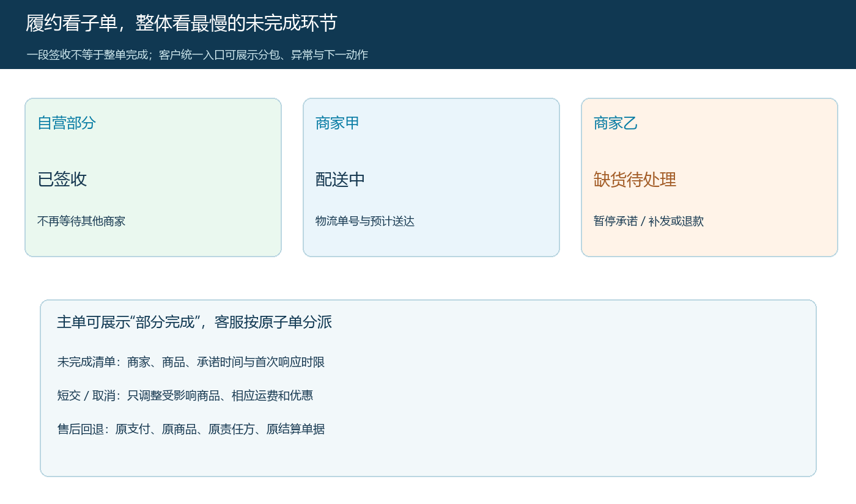Click the note 不再等待其他商家
The height and width of the screenshot is (504, 856).
[81, 221]
